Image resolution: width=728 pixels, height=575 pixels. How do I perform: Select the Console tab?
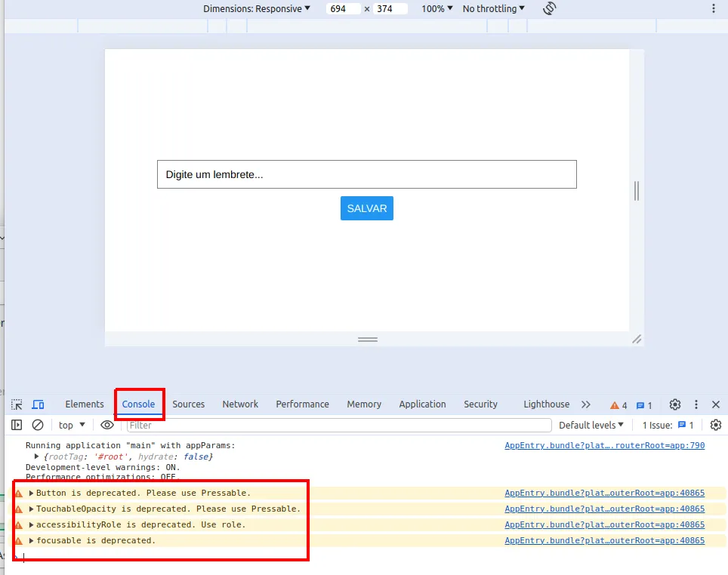tap(138, 404)
